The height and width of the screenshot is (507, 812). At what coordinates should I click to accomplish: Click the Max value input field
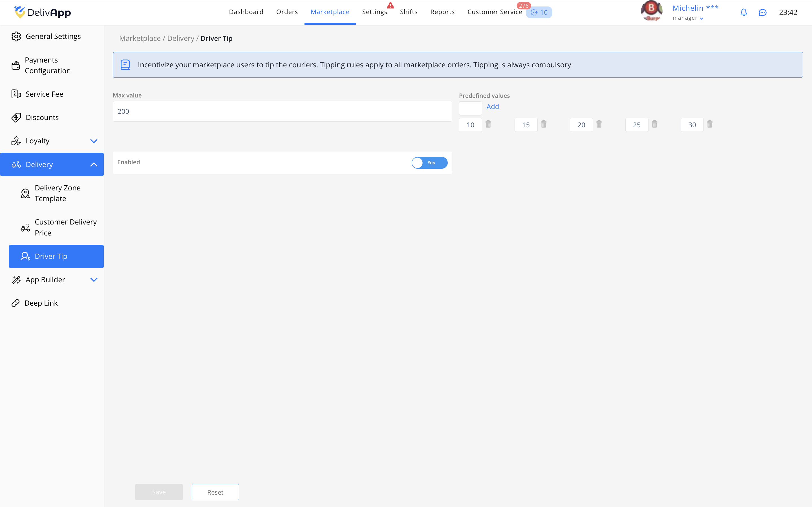point(282,111)
